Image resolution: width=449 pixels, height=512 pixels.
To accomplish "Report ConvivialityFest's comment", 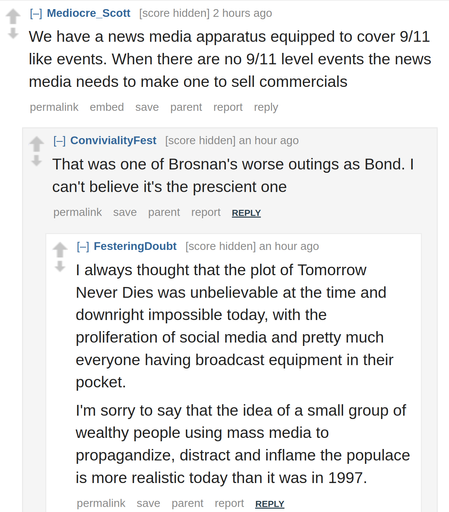I will (x=206, y=212).
